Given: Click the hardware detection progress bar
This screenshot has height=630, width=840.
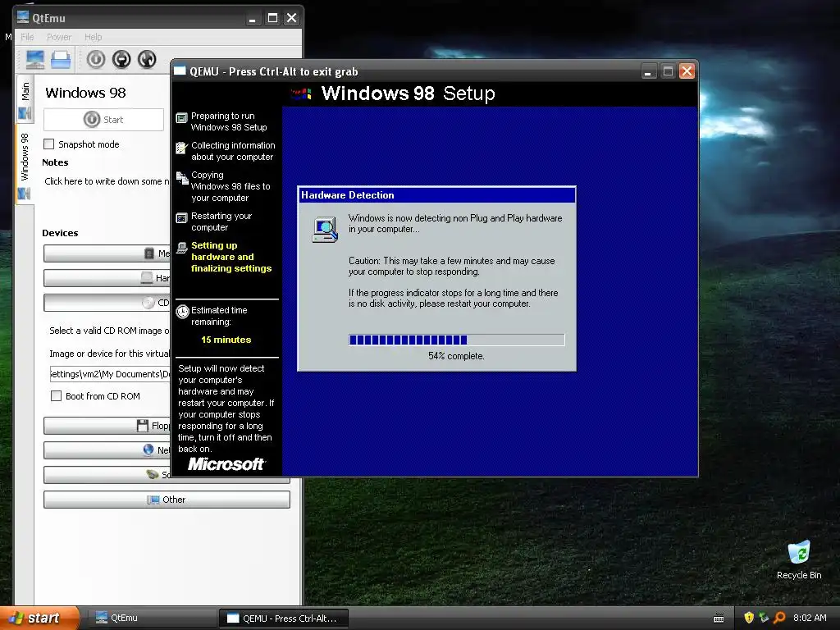Looking at the screenshot, I should (456, 340).
